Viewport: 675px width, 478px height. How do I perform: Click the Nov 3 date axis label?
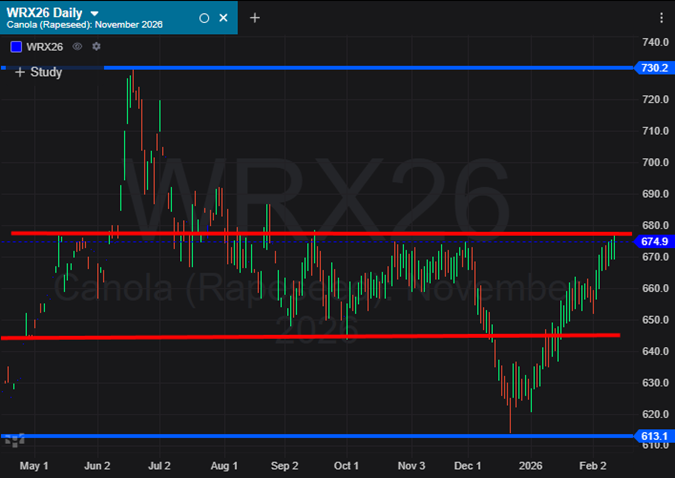411,466
